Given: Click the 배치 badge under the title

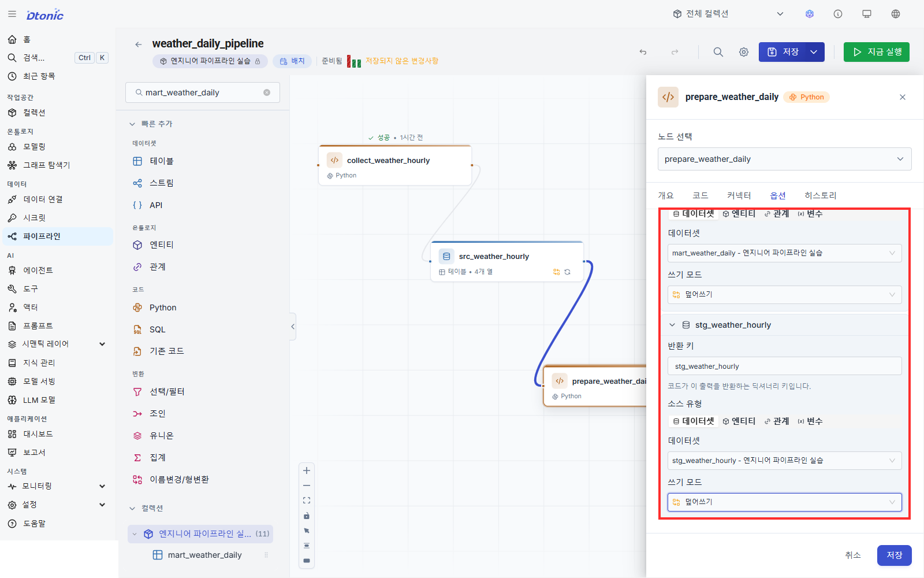Looking at the screenshot, I should coord(292,61).
